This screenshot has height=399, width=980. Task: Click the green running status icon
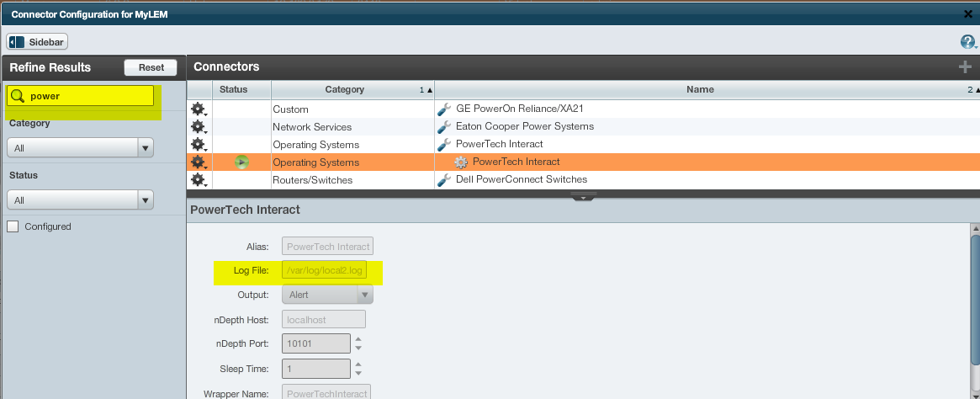click(x=242, y=162)
